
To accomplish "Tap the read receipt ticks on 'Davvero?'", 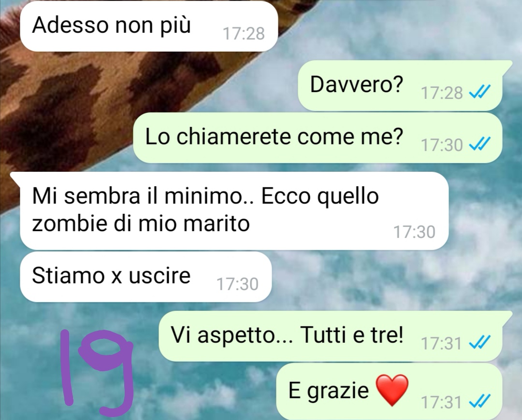I will click(x=480, y=92).
